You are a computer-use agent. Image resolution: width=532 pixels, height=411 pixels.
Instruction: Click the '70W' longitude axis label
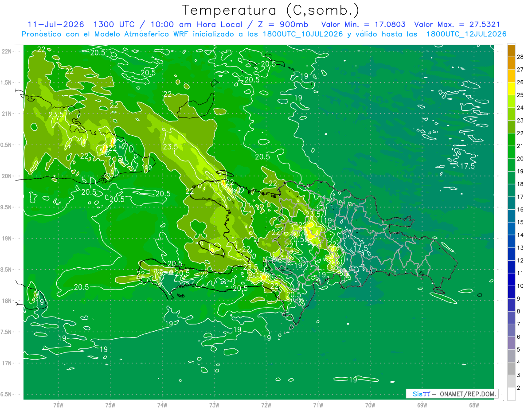point(370,405)
